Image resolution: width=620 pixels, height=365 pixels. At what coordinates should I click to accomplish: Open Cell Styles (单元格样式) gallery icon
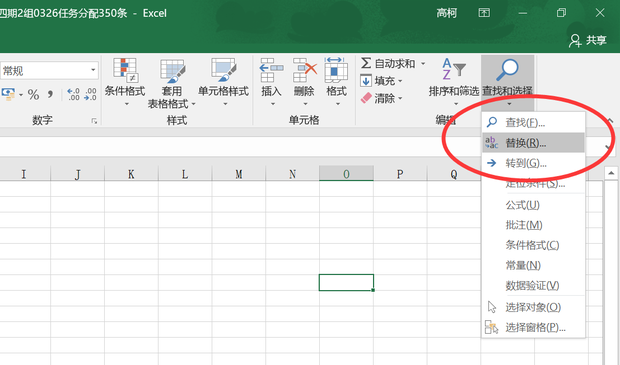(x=223, y=70)
